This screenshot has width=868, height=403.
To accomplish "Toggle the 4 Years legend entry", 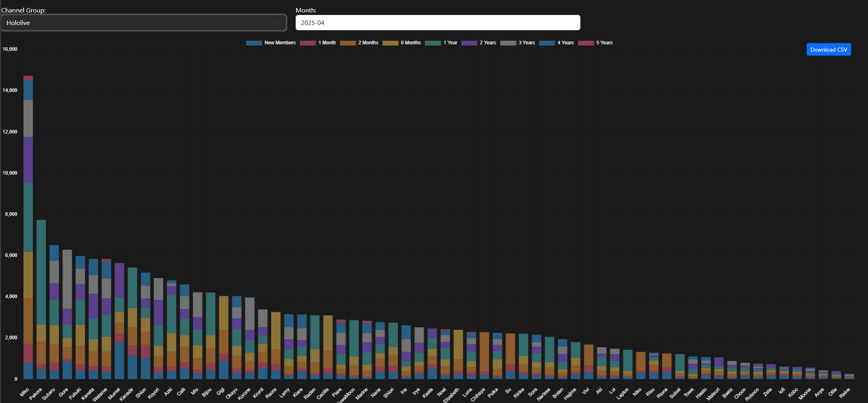I will 556,43.
